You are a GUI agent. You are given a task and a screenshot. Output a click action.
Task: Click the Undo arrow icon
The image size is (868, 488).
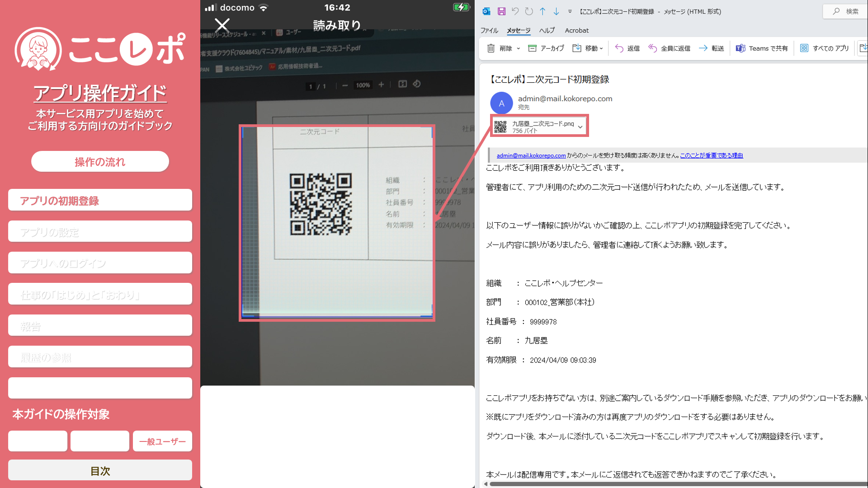coord(515,11)
